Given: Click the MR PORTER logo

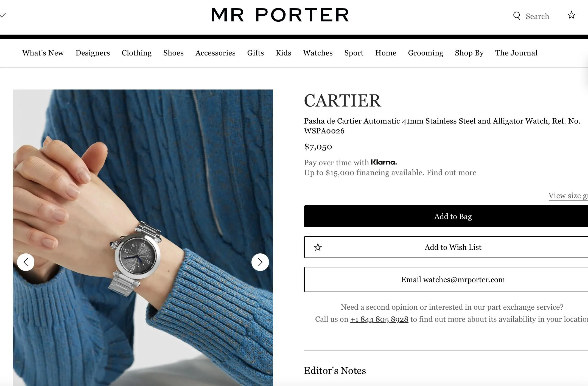Looking at the screenshot, I should pyautogui.click(x=280, y=15).
